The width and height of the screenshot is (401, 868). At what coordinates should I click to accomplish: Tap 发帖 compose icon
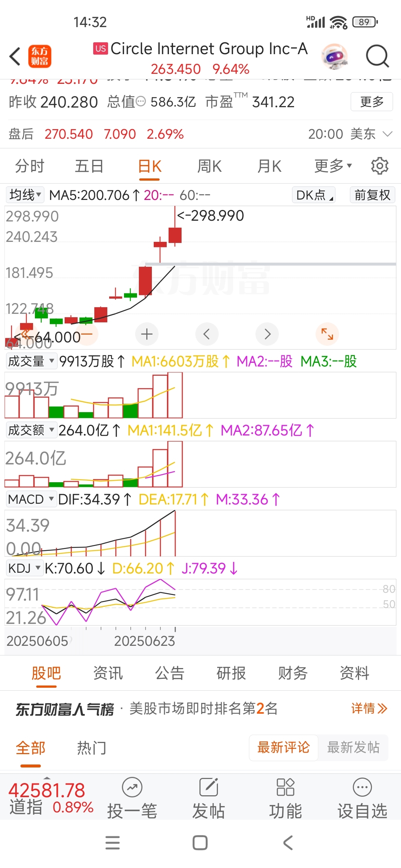tap(209, 787)
